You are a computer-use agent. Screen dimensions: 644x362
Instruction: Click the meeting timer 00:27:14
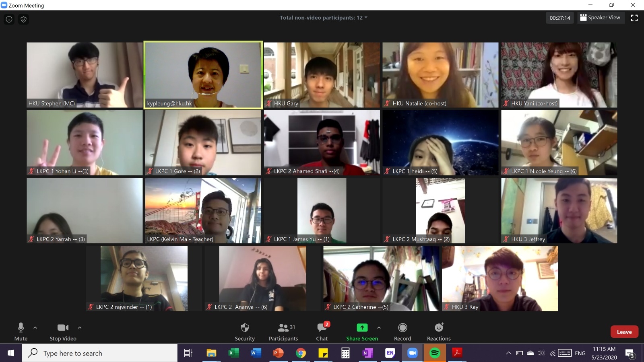(560, 18)
